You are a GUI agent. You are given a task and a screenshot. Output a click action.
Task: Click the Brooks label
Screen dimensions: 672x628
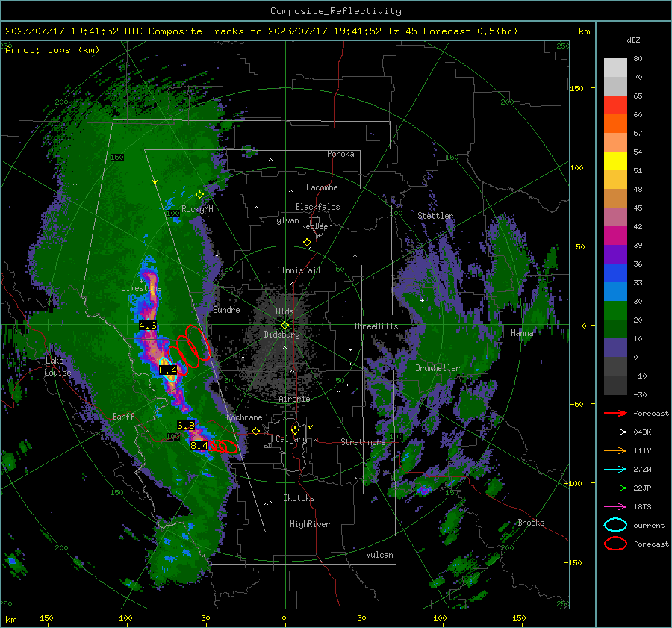pos(531,523)
